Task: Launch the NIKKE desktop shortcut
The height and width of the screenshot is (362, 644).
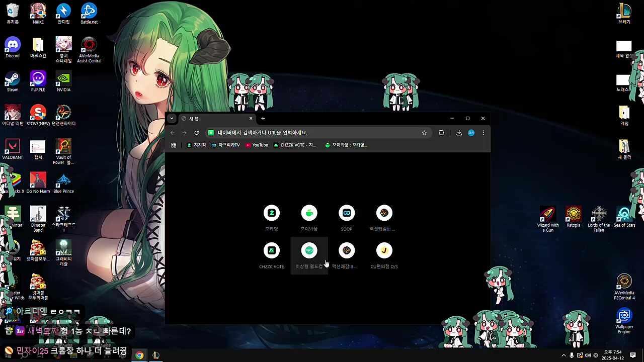Action: click(x=38, y=14)
